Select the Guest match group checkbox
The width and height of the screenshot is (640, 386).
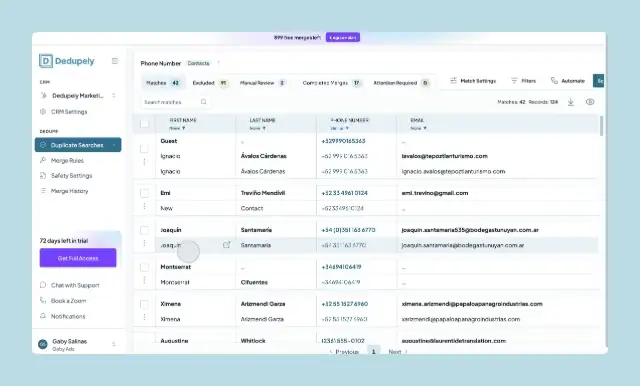(x=144, y=149)
